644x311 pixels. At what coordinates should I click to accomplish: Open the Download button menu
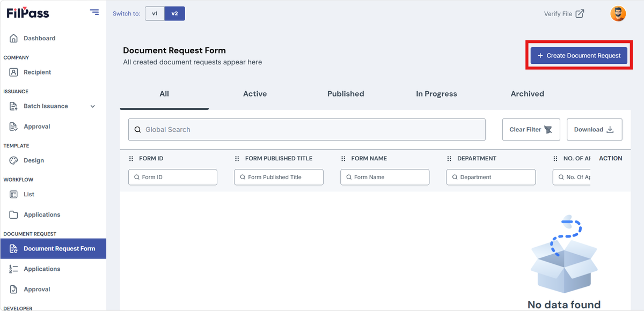coord(595,130)
